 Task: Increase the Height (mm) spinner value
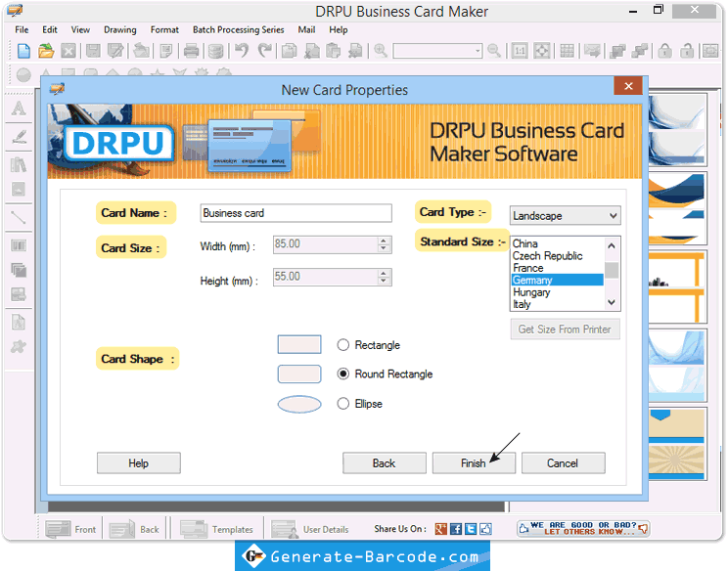point(383,273)
